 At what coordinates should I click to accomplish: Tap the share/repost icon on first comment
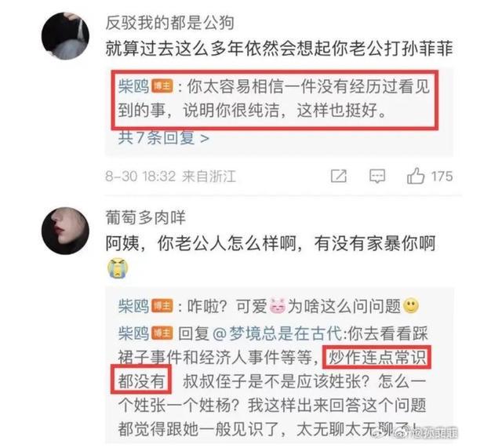pyautogui.click(x=338, y=176)
